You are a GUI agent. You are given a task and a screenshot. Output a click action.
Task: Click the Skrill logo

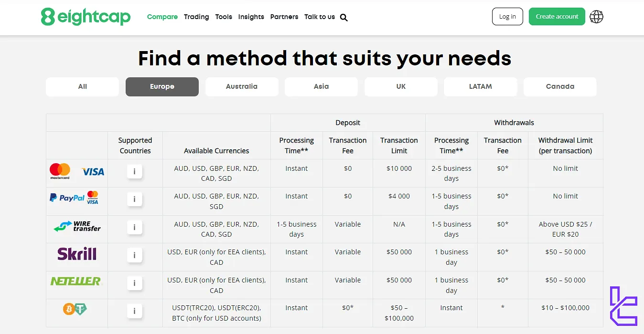tap(77, 254)
